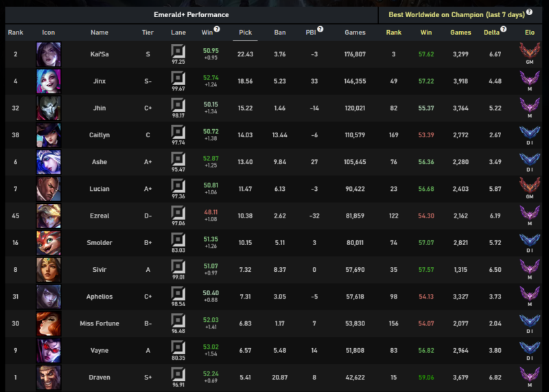
Task: Open the Miss Fortune name link
Action: pos(100,323)
